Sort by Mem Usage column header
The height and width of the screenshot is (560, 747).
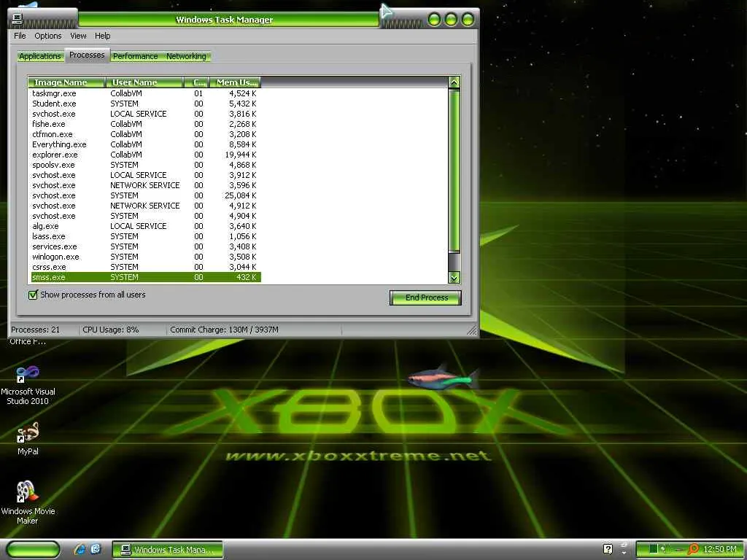[x=235, y=82]
